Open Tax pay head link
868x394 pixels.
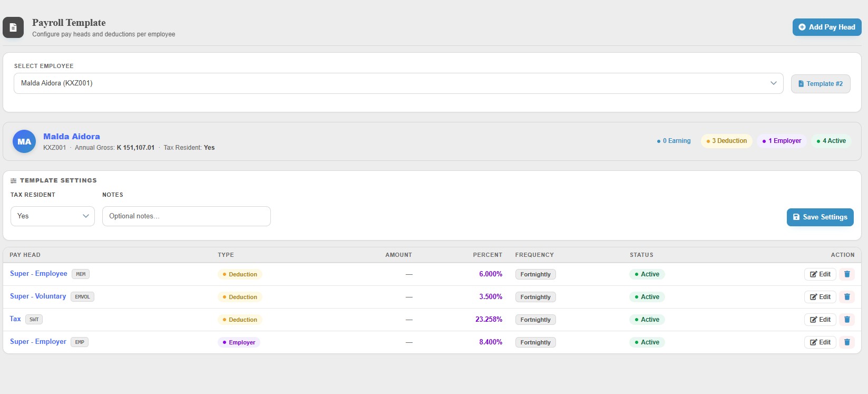15,319
